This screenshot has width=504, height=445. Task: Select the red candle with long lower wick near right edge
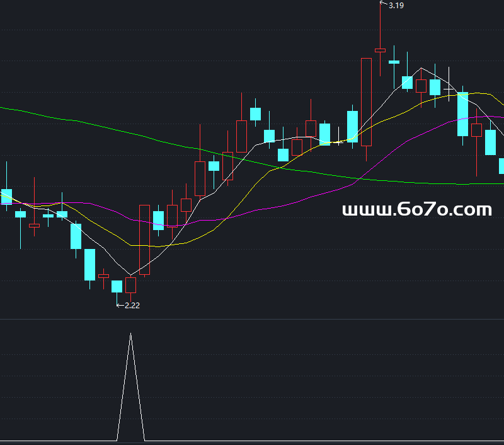476,130
